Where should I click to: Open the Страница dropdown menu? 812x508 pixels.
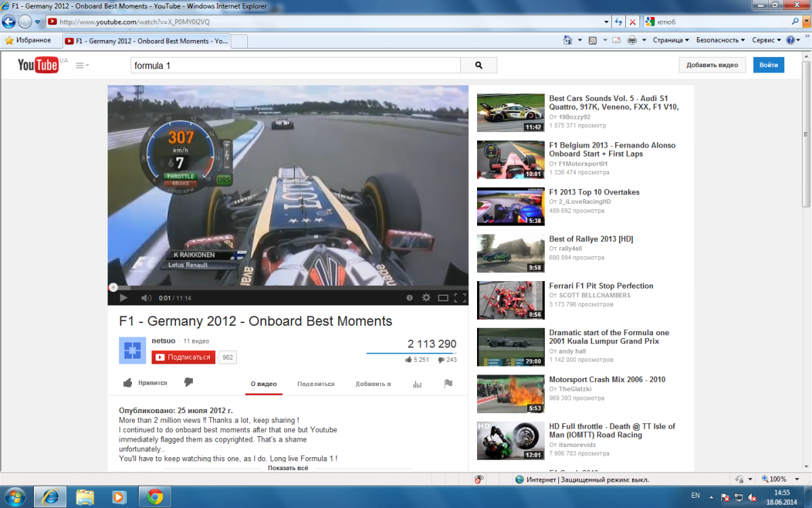(671, 41)
